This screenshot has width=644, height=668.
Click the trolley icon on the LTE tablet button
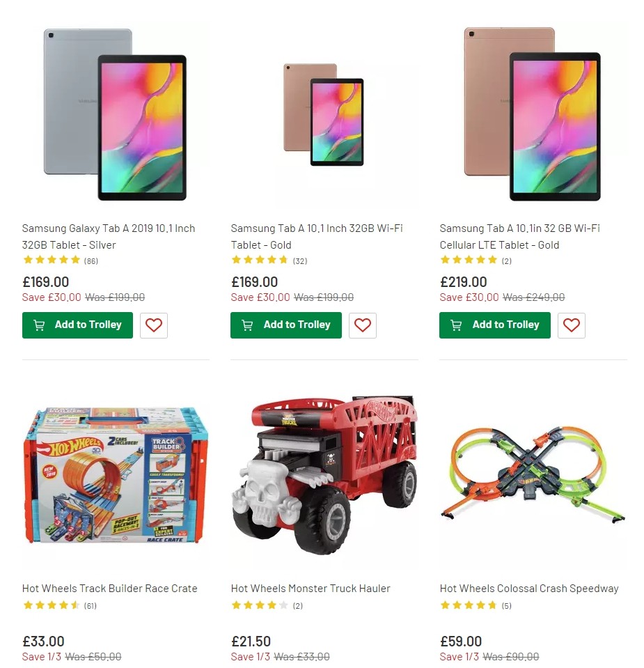click(x=457, y=325)
